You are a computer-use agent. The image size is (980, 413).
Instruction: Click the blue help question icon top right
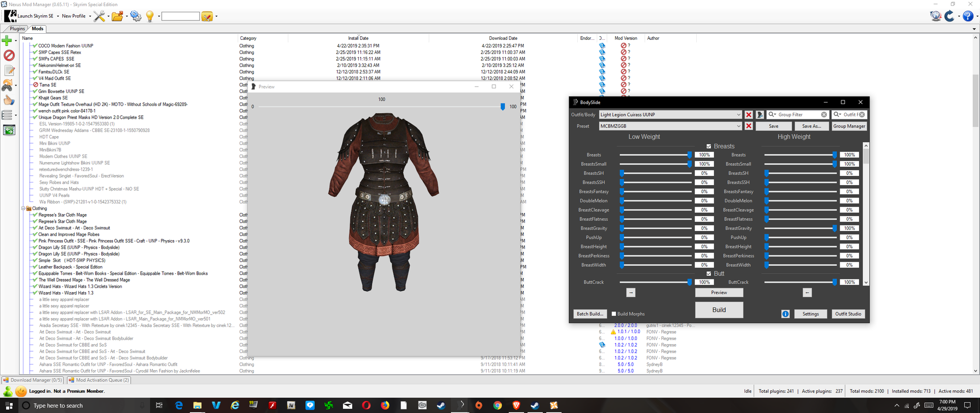968,16
